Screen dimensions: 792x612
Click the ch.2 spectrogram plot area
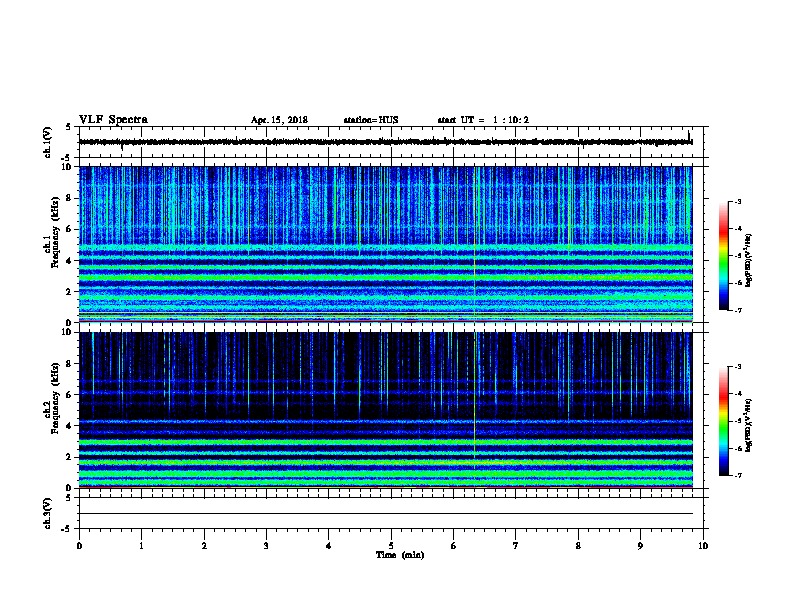click(x=386, y=410)
